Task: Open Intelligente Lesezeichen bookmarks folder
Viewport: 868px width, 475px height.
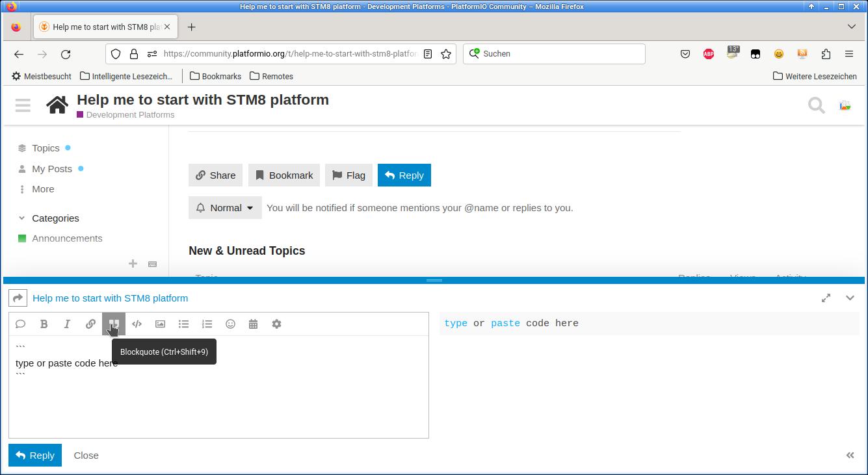Action: click(126, 76)
